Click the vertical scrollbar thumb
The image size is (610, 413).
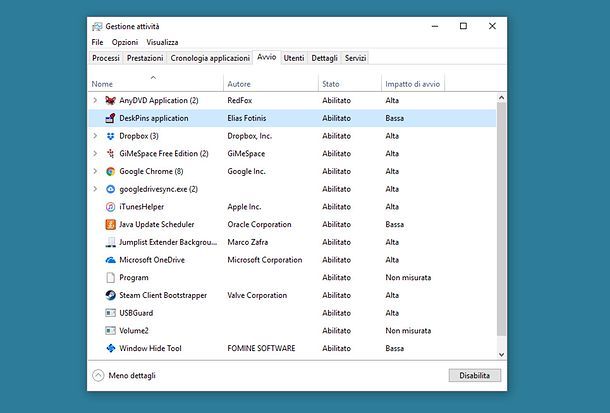pos(501,219)
